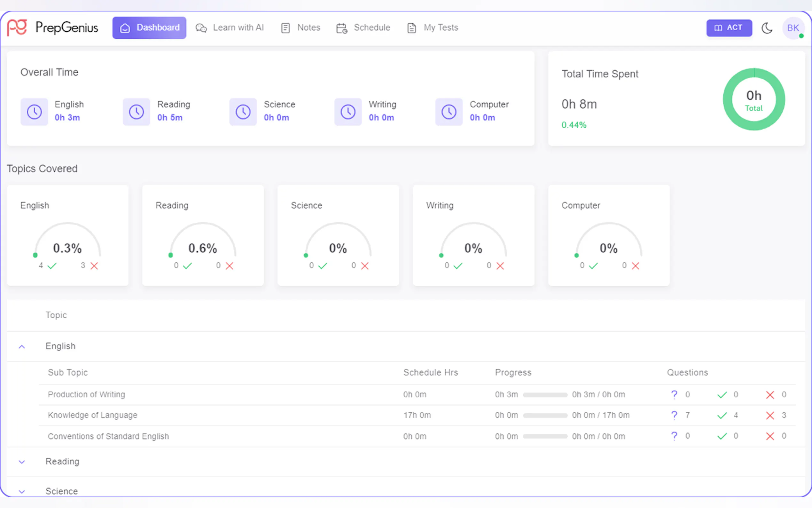Screen dimensions: 812x508
Task: Go to the Schedule tab
Action: (x=363, y=28)
